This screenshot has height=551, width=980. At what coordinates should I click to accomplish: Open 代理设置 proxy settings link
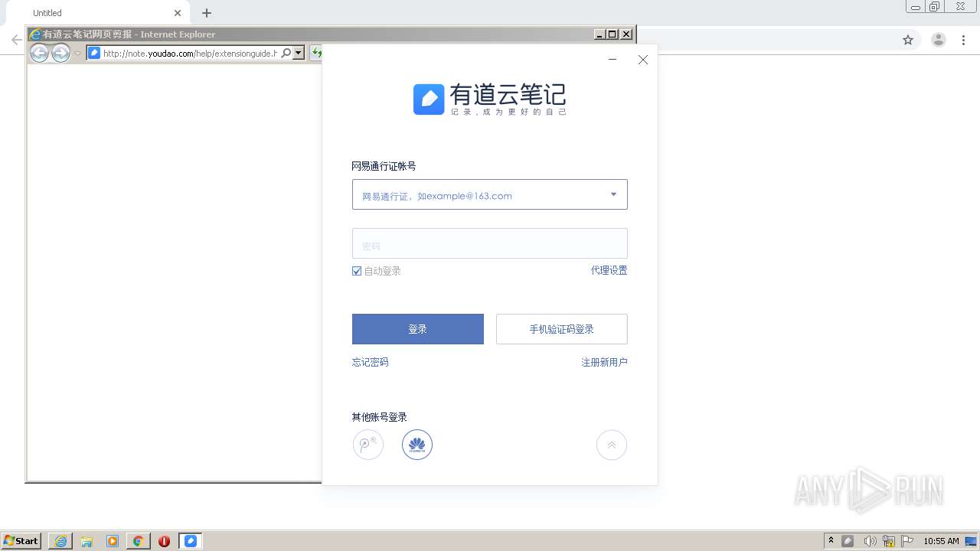coord(609,270)
